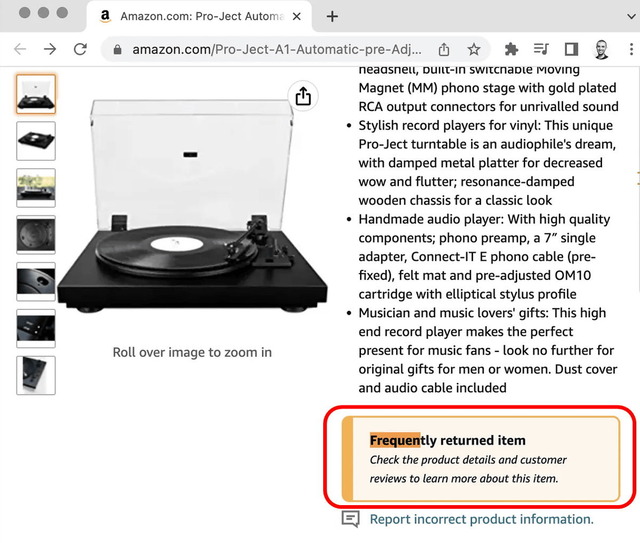The image size is (640, 543).
Task: Share this page from the address bar
Action: [444, 49]
